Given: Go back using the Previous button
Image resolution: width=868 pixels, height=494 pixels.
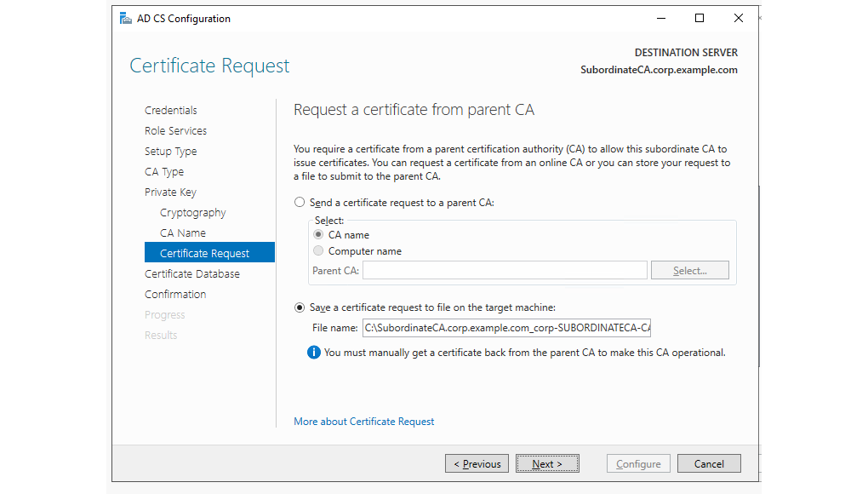Looking at the screenshot, I should pos(477,463).
